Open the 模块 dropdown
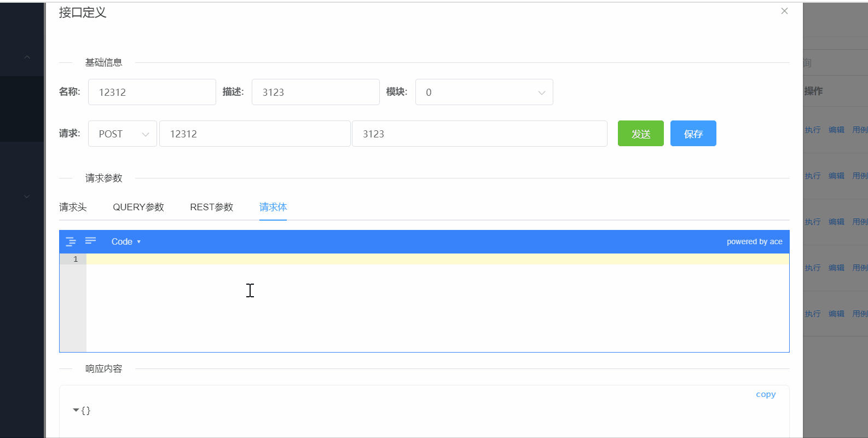 point(484,92)
